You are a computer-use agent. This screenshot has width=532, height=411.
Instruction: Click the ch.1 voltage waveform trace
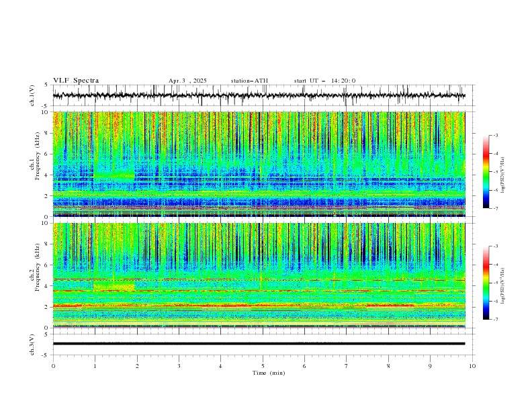tap(259, 95)
